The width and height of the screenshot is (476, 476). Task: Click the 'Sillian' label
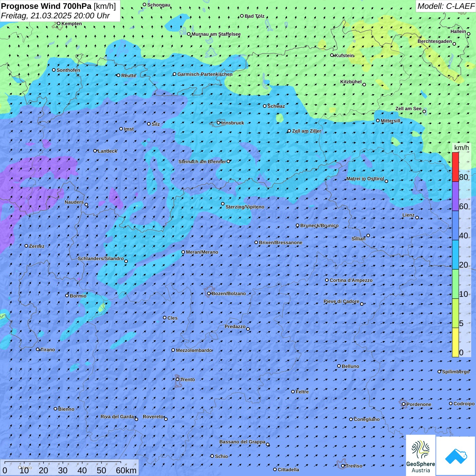click(x=358, y=239)
